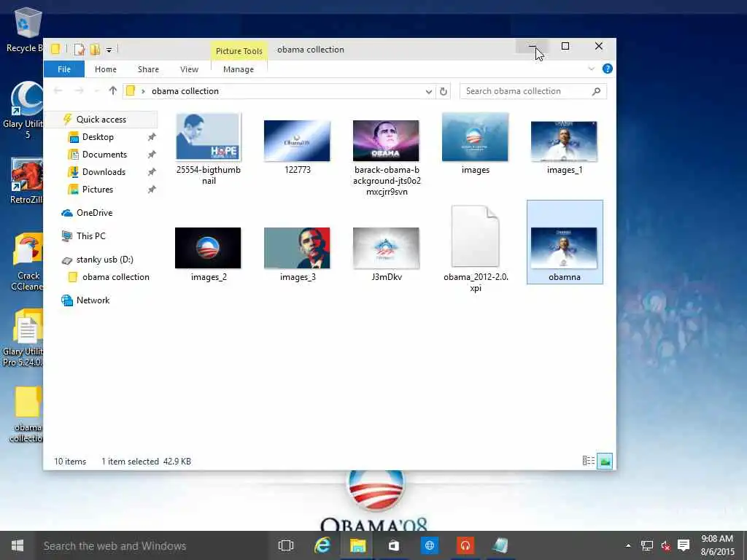Select the 25554-bigthumbnail image
747x560 pixels.
point(208,136)
